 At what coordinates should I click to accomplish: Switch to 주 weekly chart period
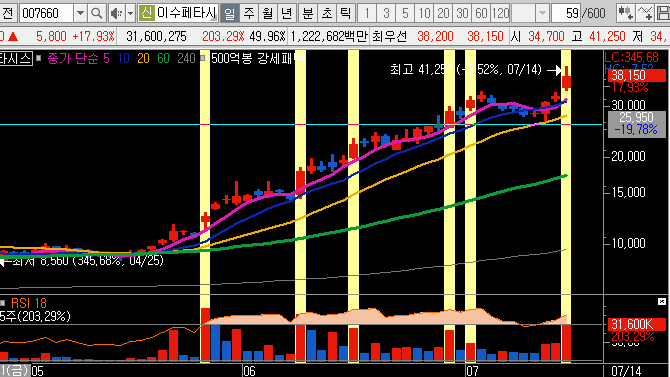pyautogui.click(x=249, y=13)
